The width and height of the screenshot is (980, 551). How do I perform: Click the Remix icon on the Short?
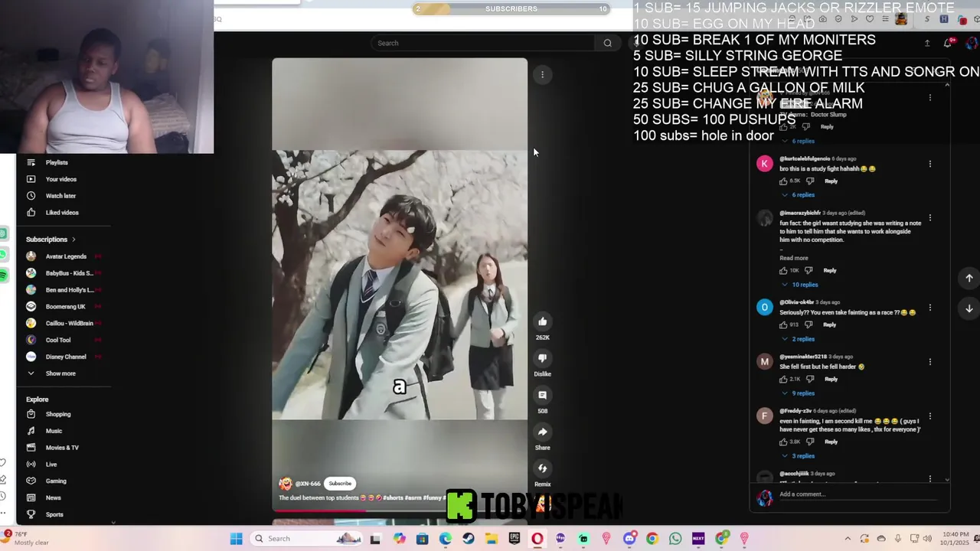coord(542,468)
